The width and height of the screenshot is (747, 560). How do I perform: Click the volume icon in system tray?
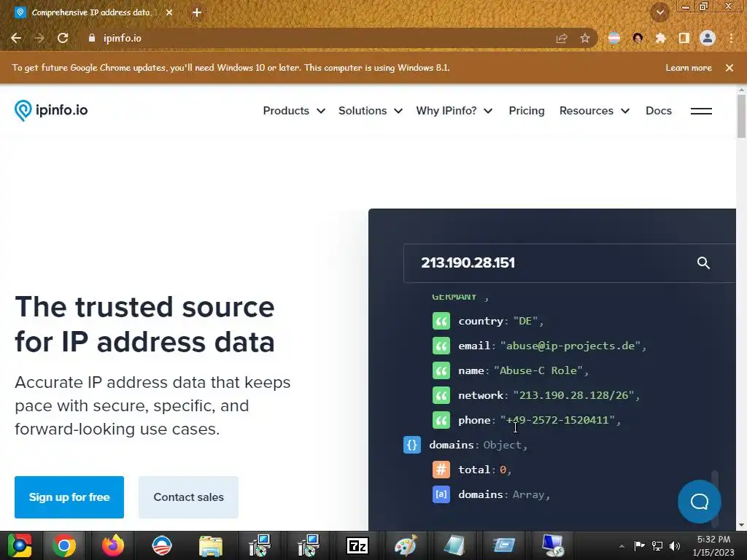pyautogui.click(x=675, y=545)
